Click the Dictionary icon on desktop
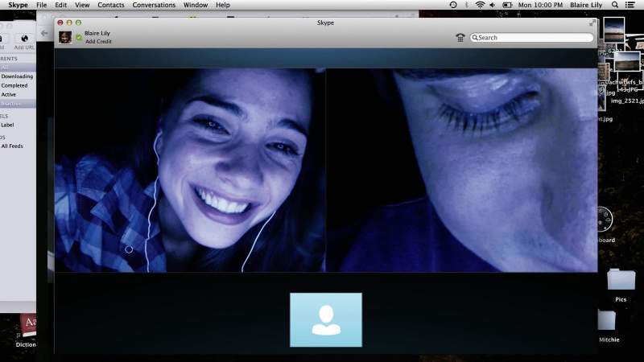Screen dimensions: 644x362 [x=28, y=326]
